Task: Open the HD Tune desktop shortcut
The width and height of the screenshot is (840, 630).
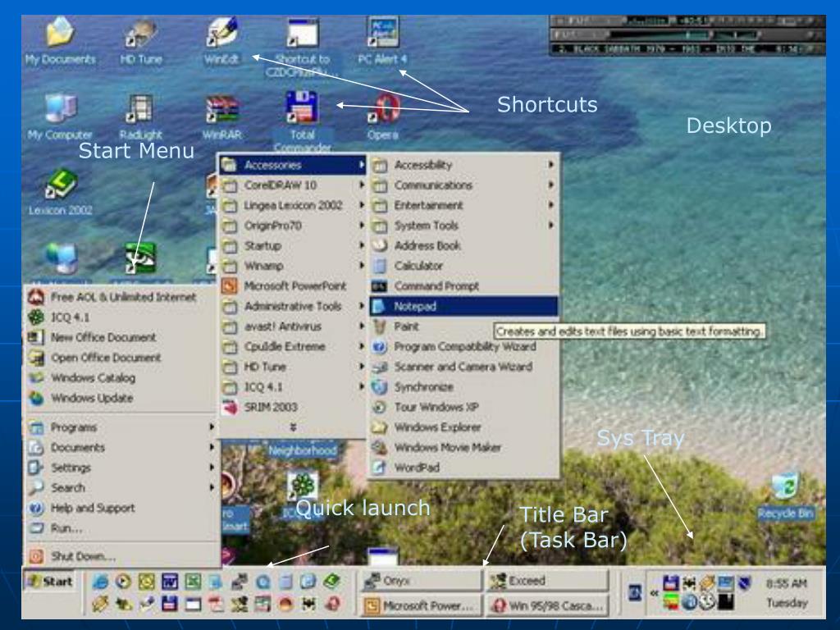Action: click(141, 41)
